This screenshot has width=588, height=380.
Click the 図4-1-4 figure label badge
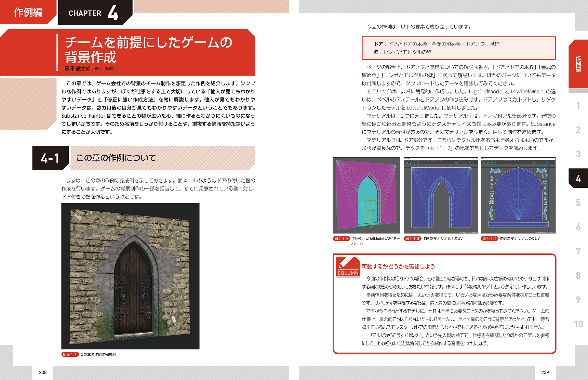pyautogui.click(x=490, y=239)
